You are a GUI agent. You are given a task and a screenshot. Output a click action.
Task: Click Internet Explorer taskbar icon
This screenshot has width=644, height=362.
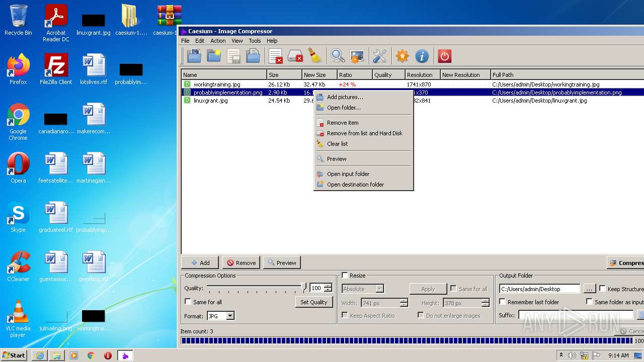click(40, 355)
